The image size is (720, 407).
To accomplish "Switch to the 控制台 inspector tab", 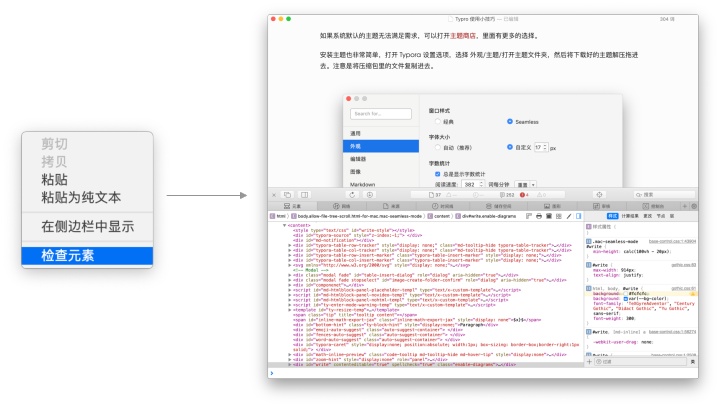I will coord(653,206).
